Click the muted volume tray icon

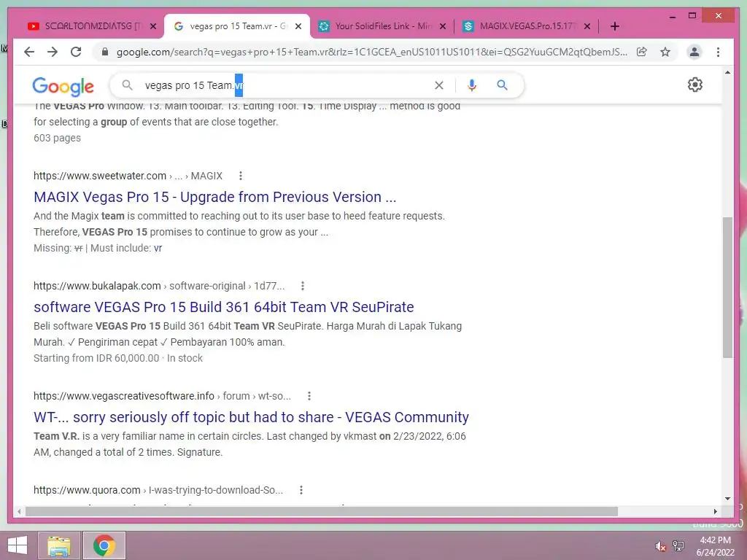pyautogui.click(x=660, y=546)
